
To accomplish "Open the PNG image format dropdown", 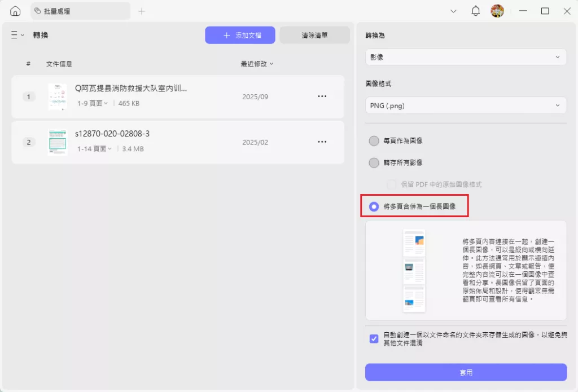I will point(465,105).
